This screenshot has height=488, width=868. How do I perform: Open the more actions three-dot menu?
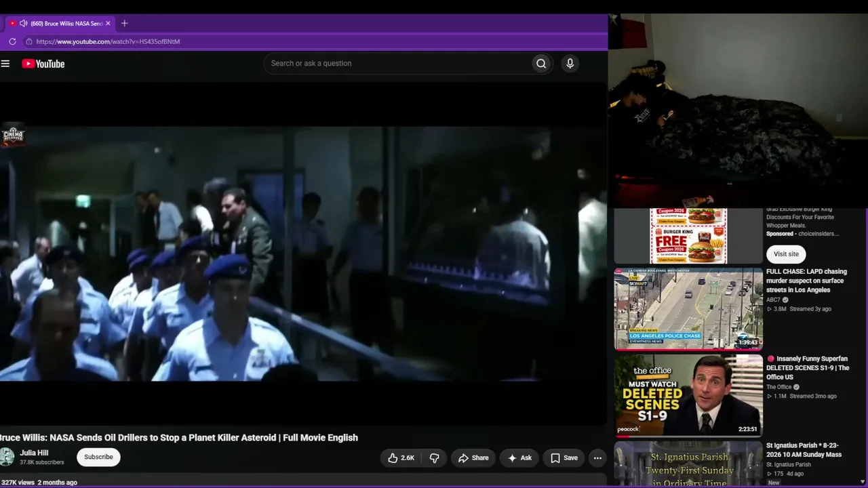(x=597, y=458)
